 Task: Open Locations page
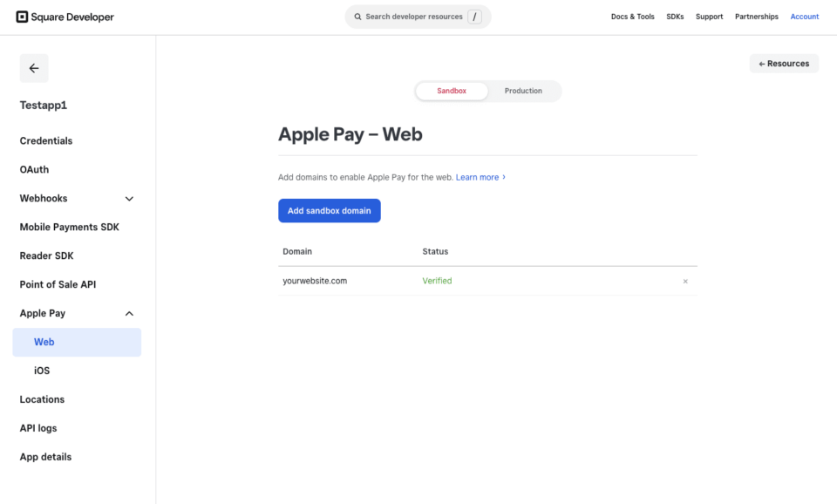[42, 400]
